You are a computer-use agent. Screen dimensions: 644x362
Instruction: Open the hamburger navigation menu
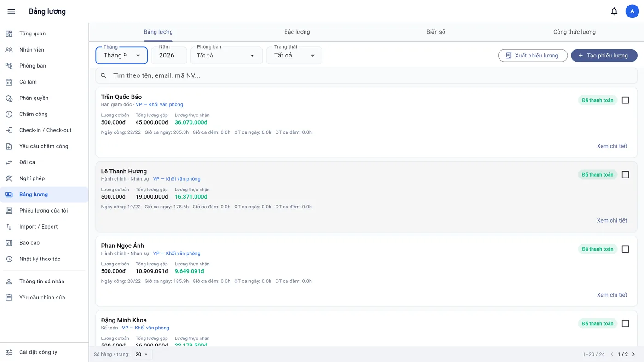[x=11, y=11]
